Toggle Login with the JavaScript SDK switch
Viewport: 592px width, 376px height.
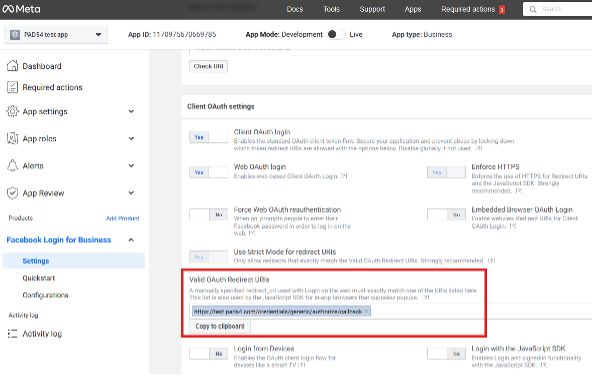(446, 354)
